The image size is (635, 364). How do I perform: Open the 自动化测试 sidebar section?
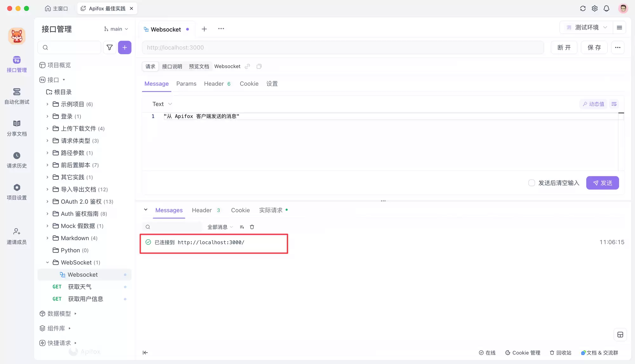[x=17, y=96]
